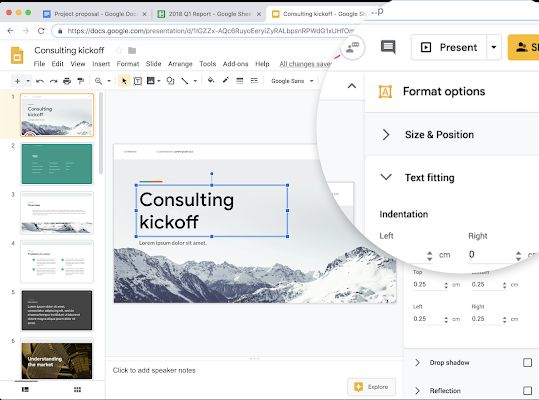Viewport: 539px width, 400px height.
Task: Click the Top padding 0.25 field
Action: 427,285
